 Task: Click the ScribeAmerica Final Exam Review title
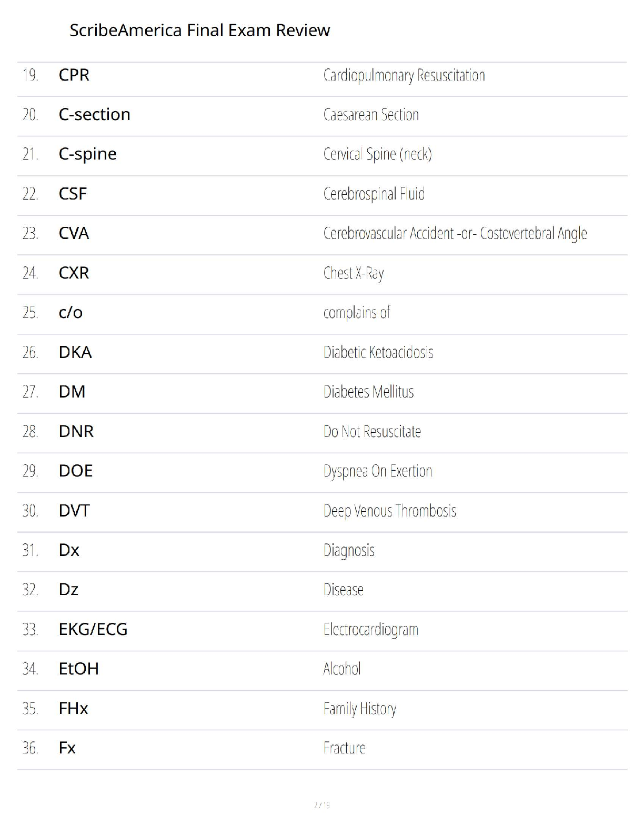tap(199, 31)
